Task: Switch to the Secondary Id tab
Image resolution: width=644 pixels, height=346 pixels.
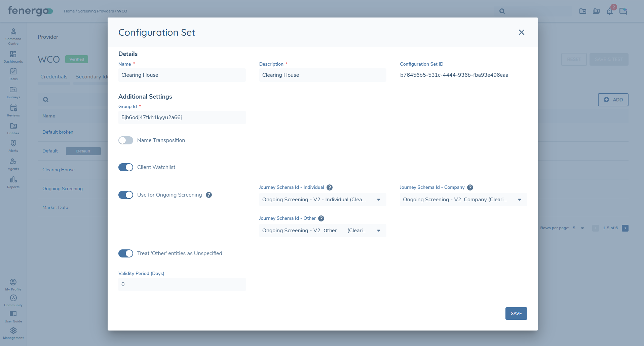Action: (91, 77)
